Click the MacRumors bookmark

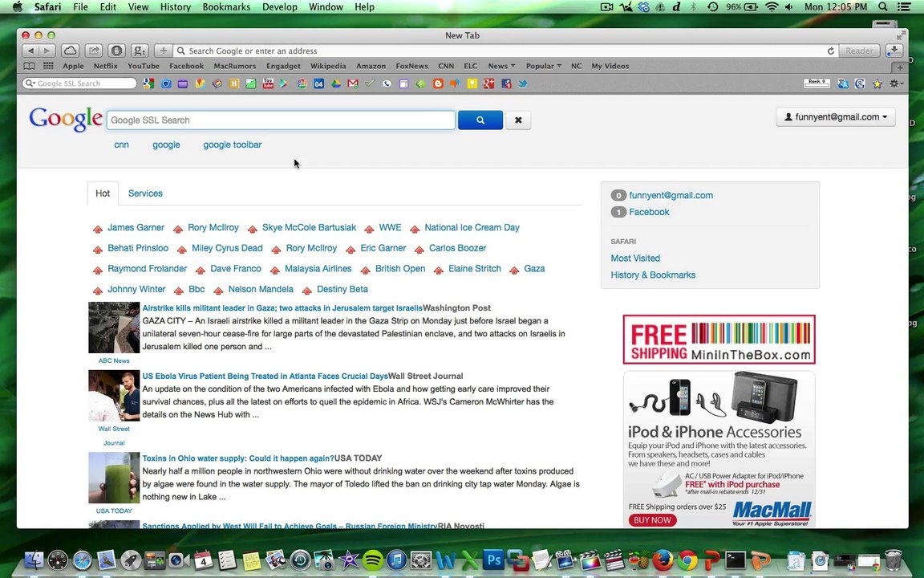[234, 66]
